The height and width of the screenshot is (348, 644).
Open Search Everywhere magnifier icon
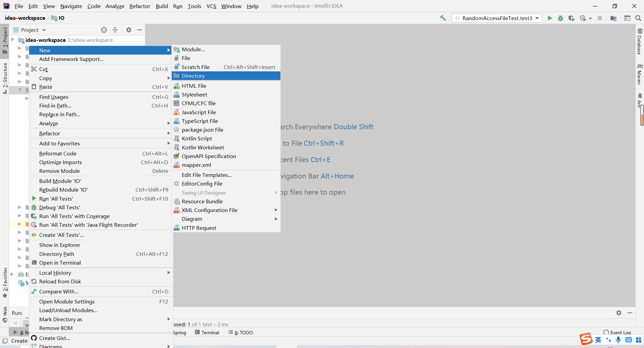point(638,18)
